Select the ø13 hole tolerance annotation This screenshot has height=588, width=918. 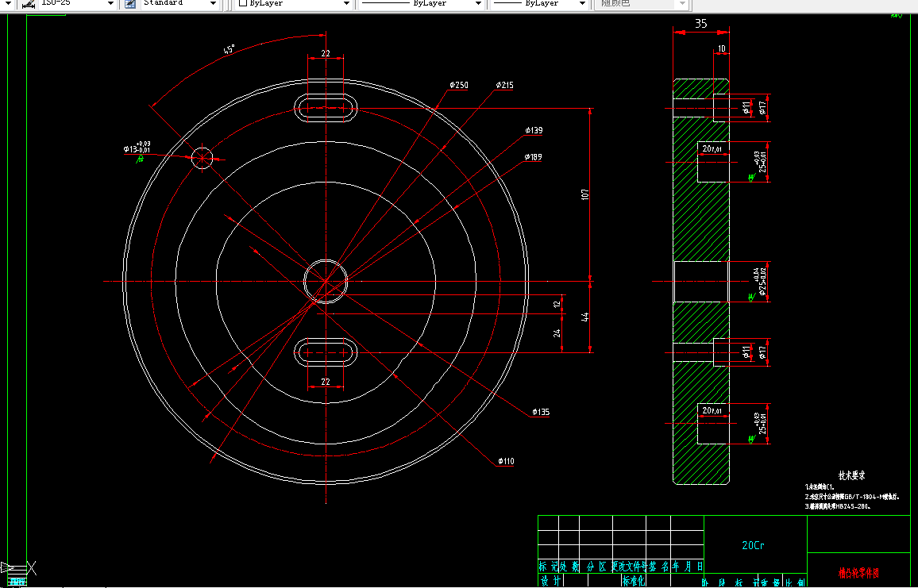(137, 147)
